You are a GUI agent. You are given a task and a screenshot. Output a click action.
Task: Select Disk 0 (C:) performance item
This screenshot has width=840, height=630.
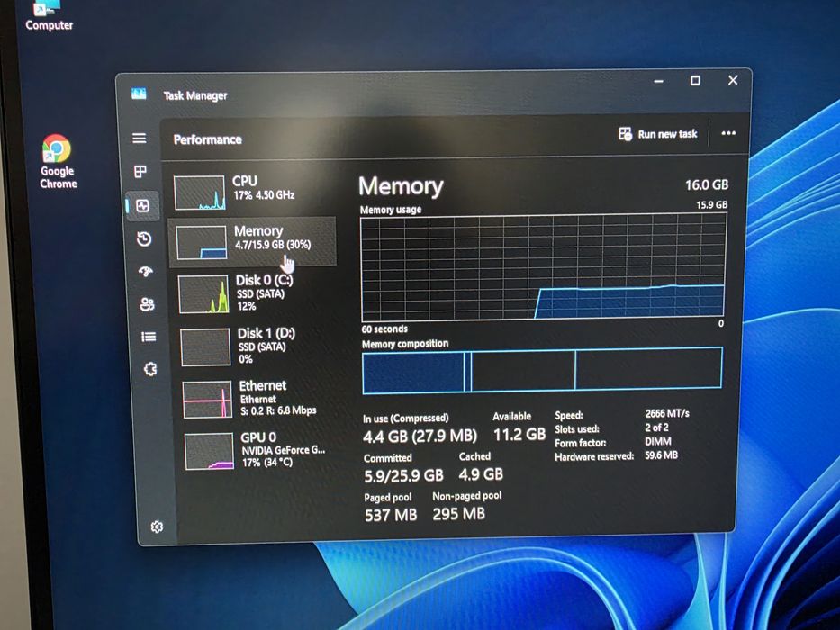[x=254, y=293]
